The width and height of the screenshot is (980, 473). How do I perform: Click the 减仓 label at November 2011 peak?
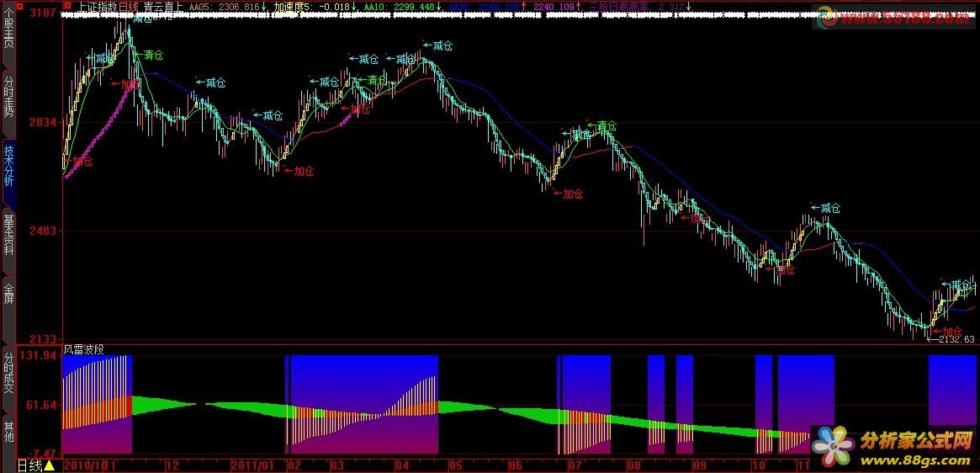coord(830,209)
